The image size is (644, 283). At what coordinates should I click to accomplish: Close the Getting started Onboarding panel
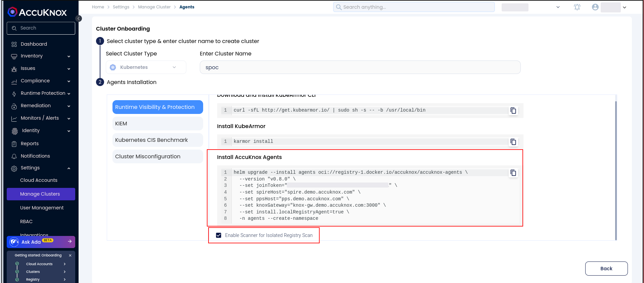point(70,255)
